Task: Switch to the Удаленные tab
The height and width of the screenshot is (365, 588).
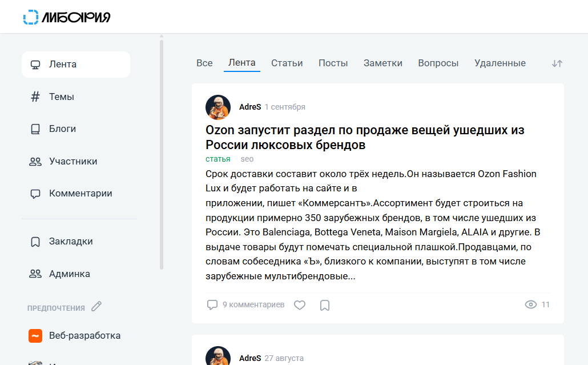Action: click(500, 63)
